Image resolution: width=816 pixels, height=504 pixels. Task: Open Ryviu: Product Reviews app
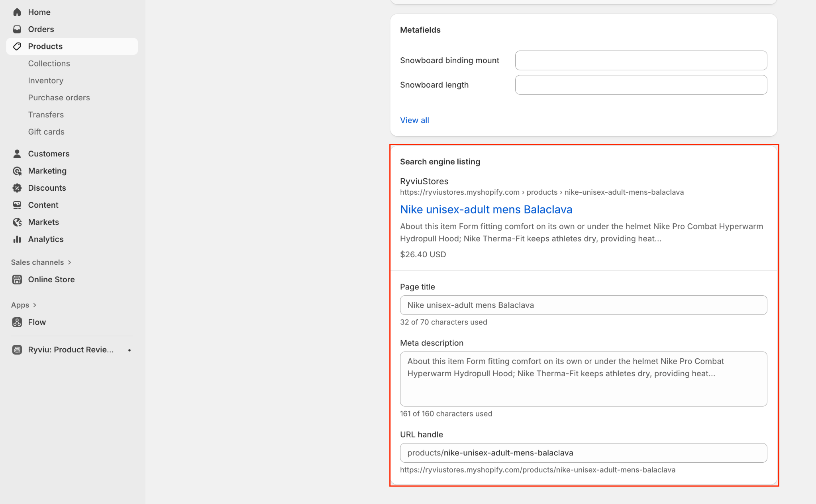pyautogui.click(x=71, y=350)
